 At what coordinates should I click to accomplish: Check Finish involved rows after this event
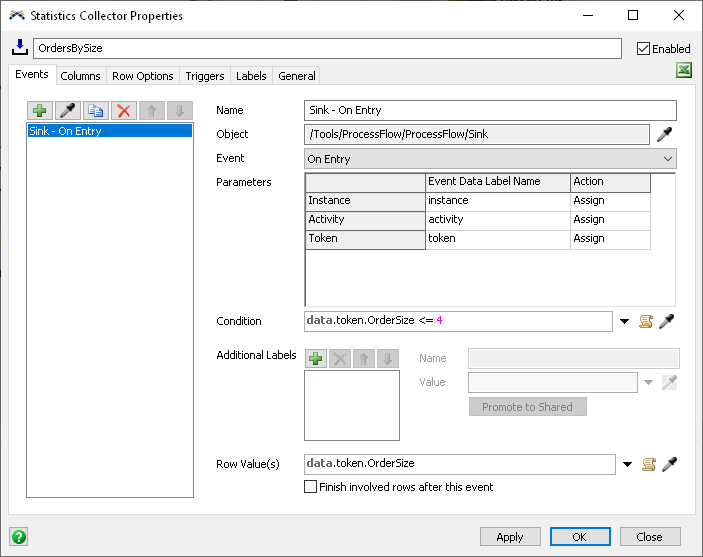tap(311, 487)
